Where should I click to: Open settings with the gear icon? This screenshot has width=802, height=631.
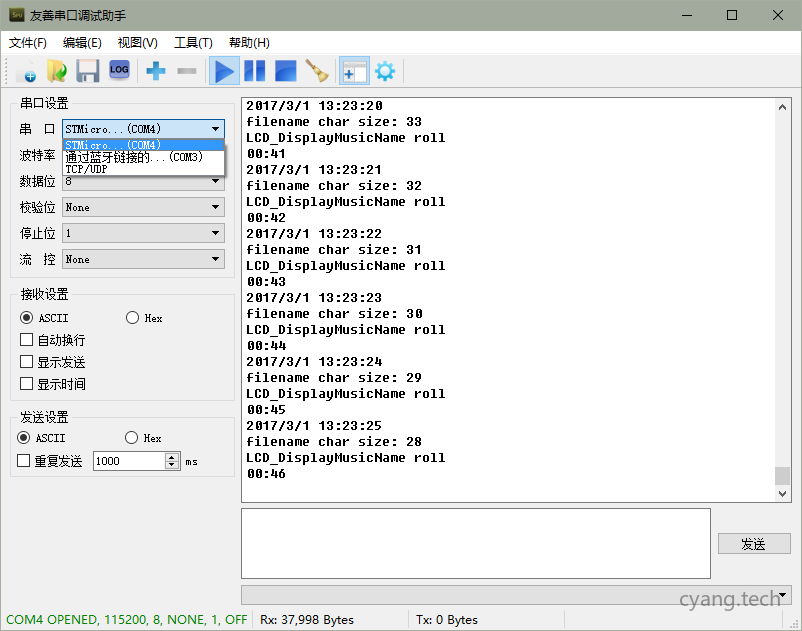coord(384,71)
